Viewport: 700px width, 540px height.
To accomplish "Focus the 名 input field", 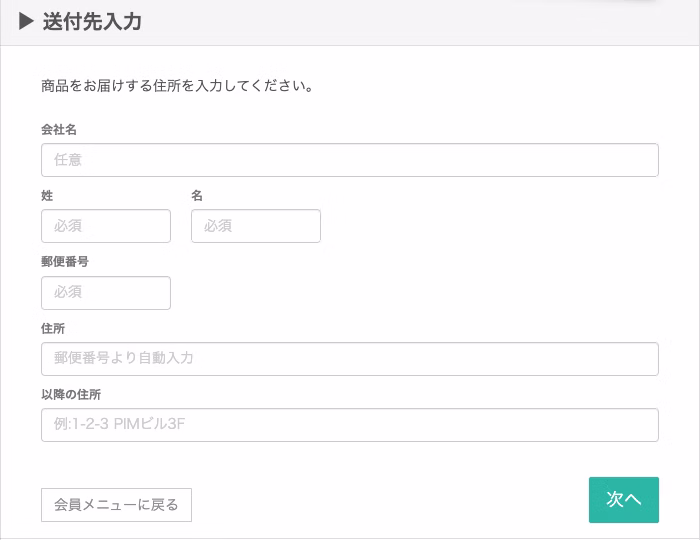I will pyautogui.click(x=256, y=226).
